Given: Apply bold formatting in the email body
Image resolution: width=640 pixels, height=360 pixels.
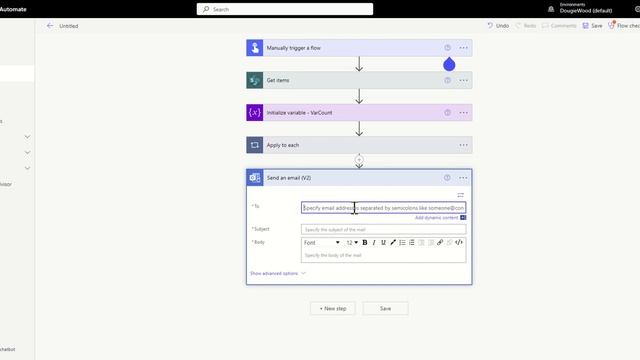Looking at the screenshot, I should (x=364, y=242).
